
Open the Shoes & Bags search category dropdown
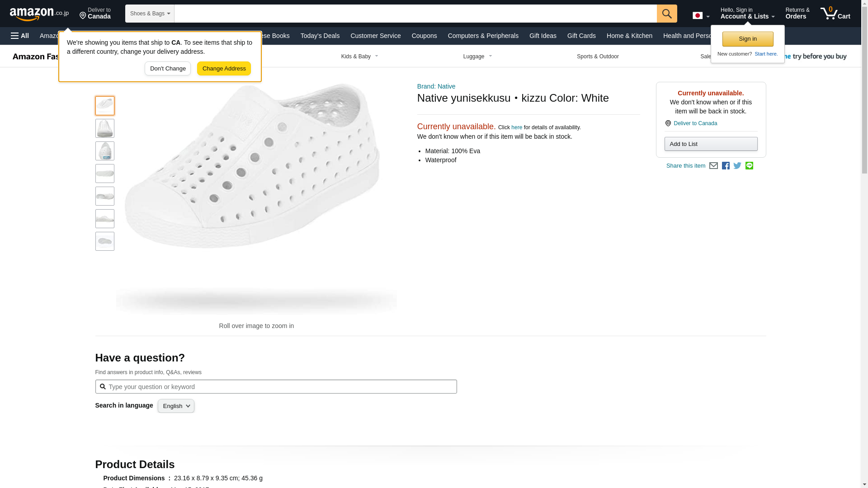tap(150, 14)
